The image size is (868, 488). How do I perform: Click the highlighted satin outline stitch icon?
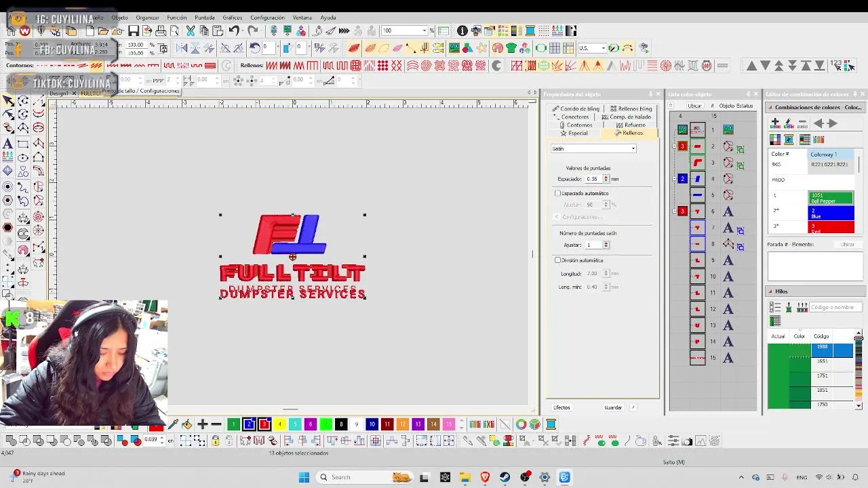[x=96, y=66]
